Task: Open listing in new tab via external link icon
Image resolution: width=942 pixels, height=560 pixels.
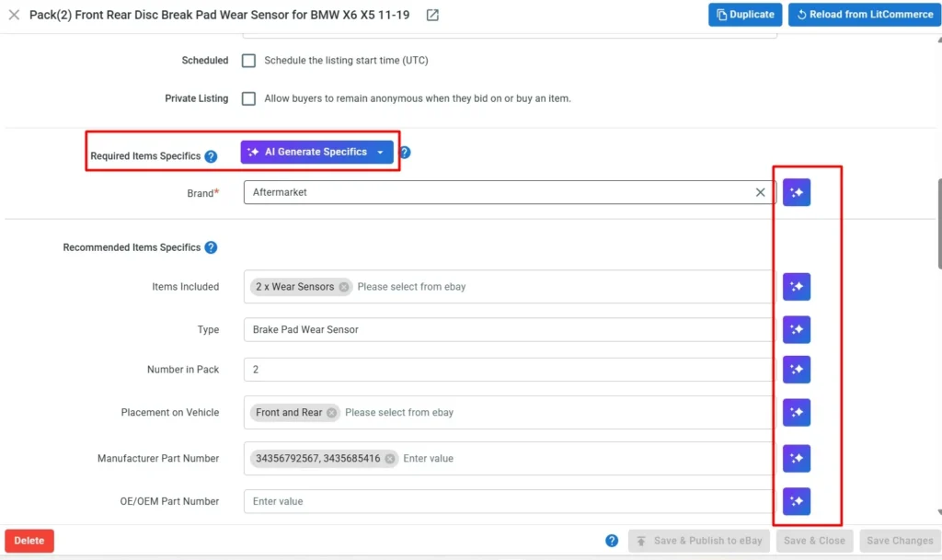Action: pos(432,15)
